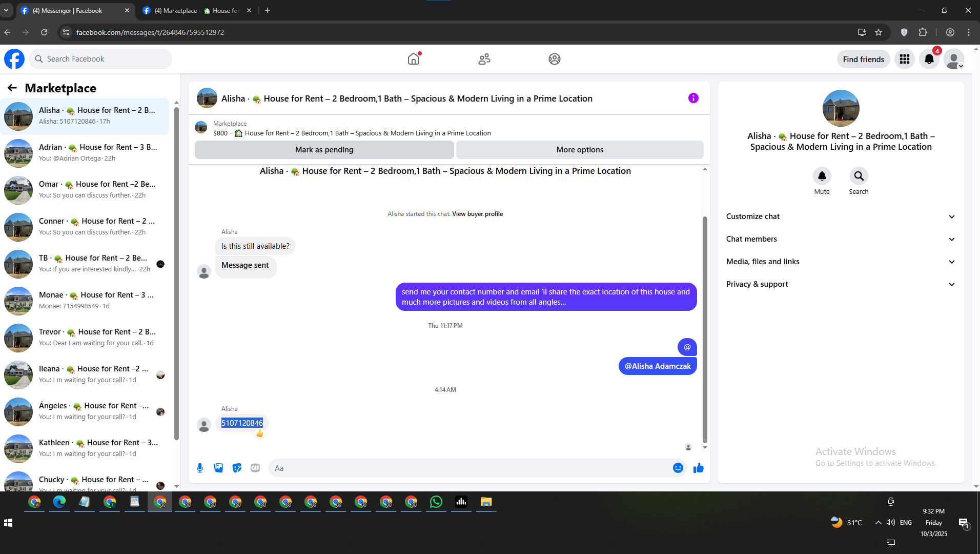Click the browser address bar URL

tap(150, 32)
